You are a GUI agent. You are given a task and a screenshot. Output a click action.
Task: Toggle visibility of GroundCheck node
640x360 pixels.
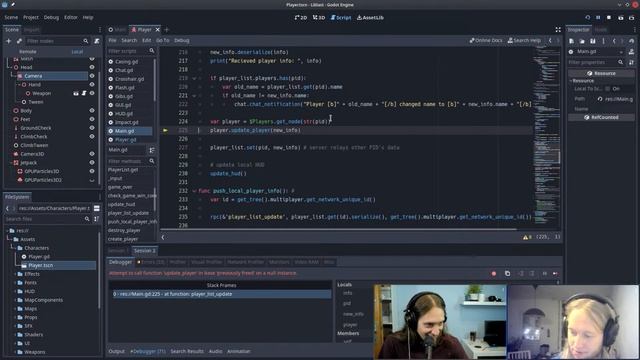[x=92, y=128]
